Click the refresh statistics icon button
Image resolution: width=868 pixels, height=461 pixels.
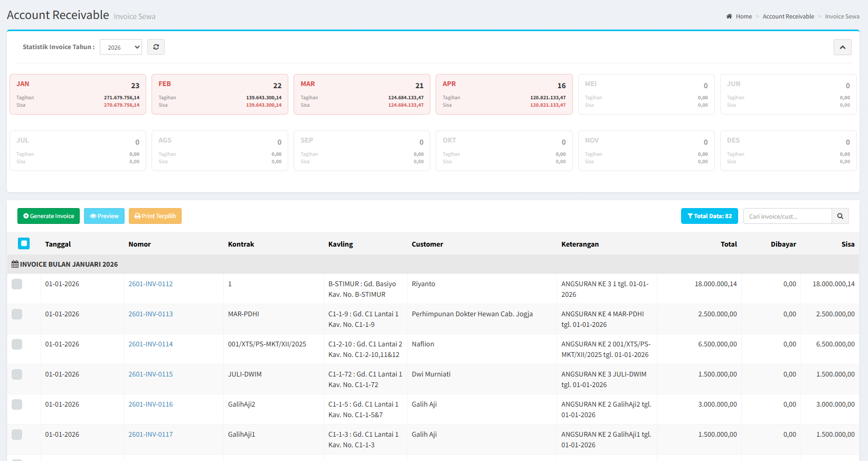click(156, 47)
